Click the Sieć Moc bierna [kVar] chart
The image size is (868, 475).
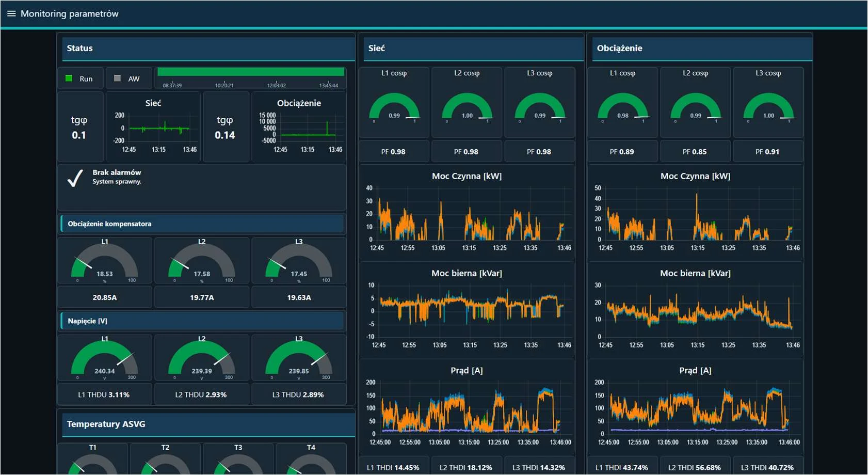click(x=467, y=310)
